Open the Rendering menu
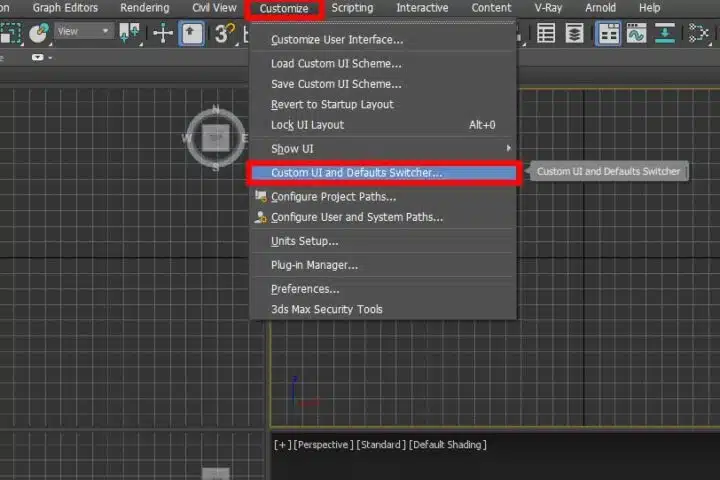Image resolution: width=720 pixels, height=480 pixels. (145, 8)
